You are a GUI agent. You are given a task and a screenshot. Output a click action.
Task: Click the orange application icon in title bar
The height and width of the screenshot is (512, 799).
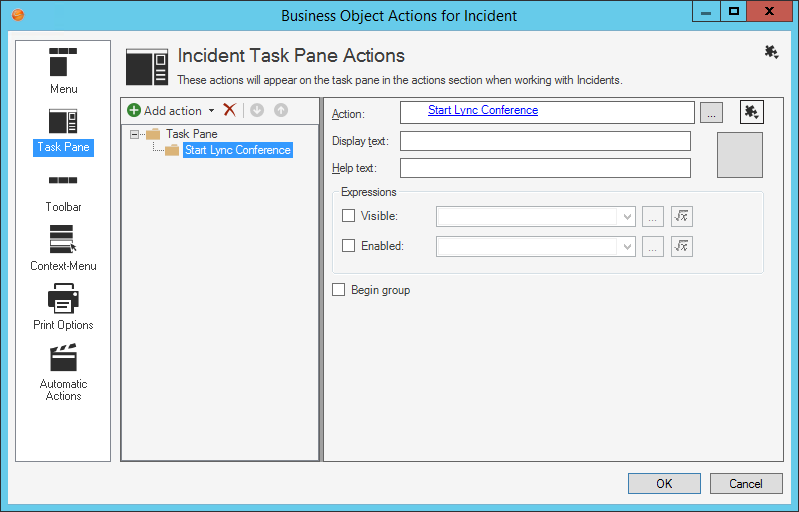tap(18, 15)
